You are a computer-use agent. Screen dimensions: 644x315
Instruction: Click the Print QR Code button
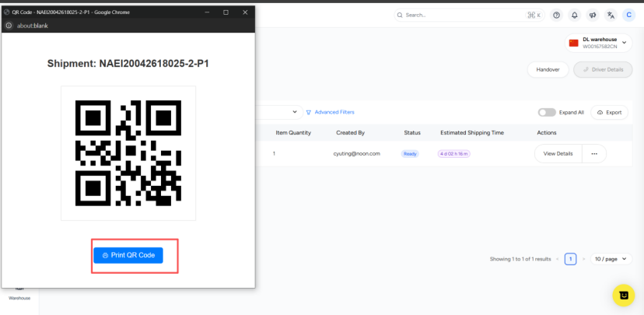128,255
